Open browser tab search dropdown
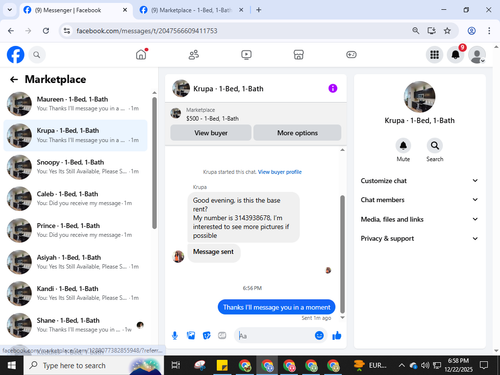 pos(10,10)
